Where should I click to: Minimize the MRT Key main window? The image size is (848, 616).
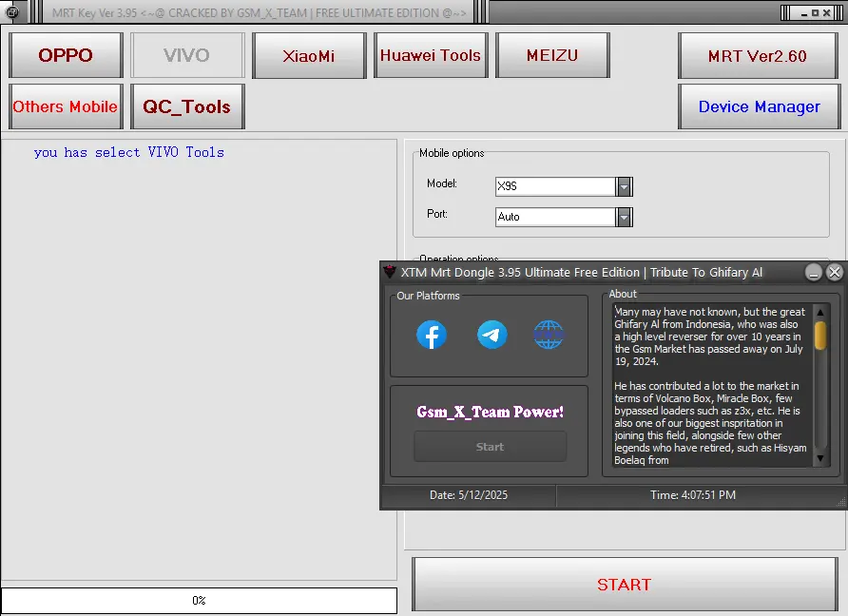click(x=804, y=13)
